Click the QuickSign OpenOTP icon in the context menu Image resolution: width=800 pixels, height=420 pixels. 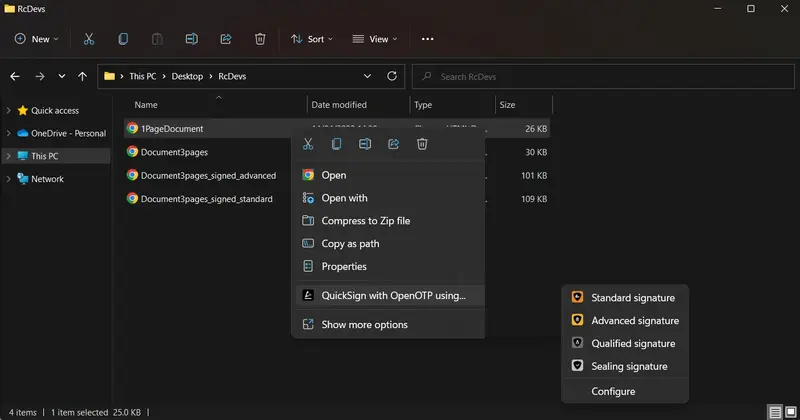(308, 295)
